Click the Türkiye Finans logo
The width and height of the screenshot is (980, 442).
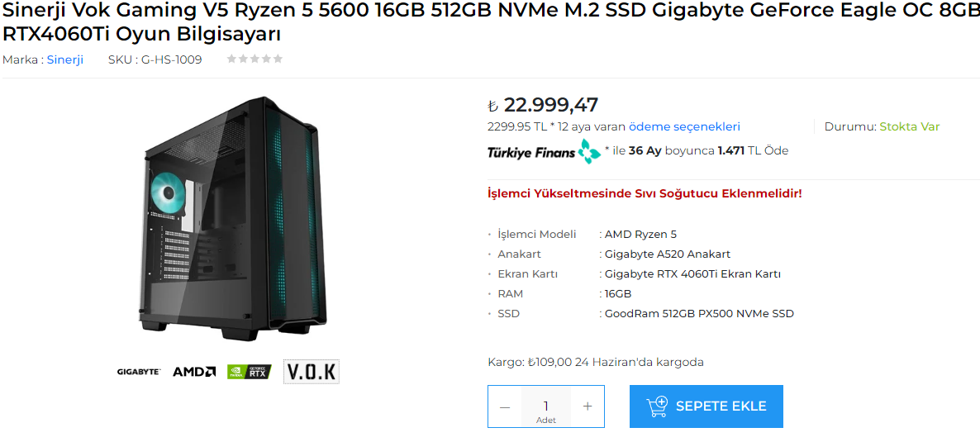pyautogui.click(x=545, y=151)
